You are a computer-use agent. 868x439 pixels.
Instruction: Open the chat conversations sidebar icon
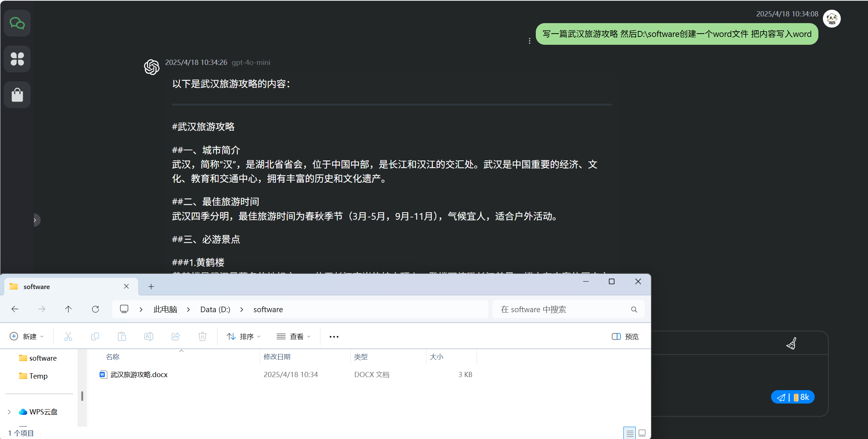coord(17,23)
